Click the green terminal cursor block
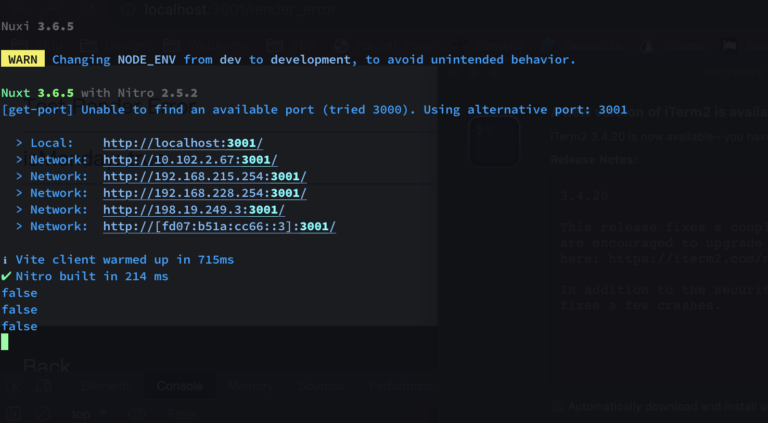 [5, 342]
